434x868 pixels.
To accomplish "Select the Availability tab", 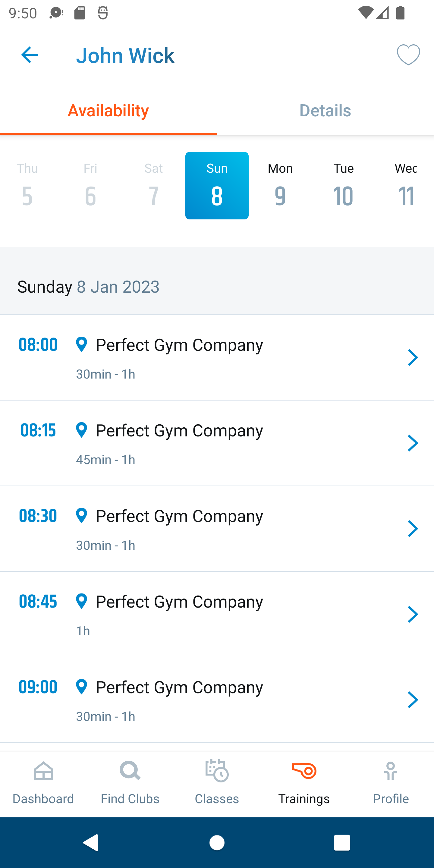I will tap(108, 110).
